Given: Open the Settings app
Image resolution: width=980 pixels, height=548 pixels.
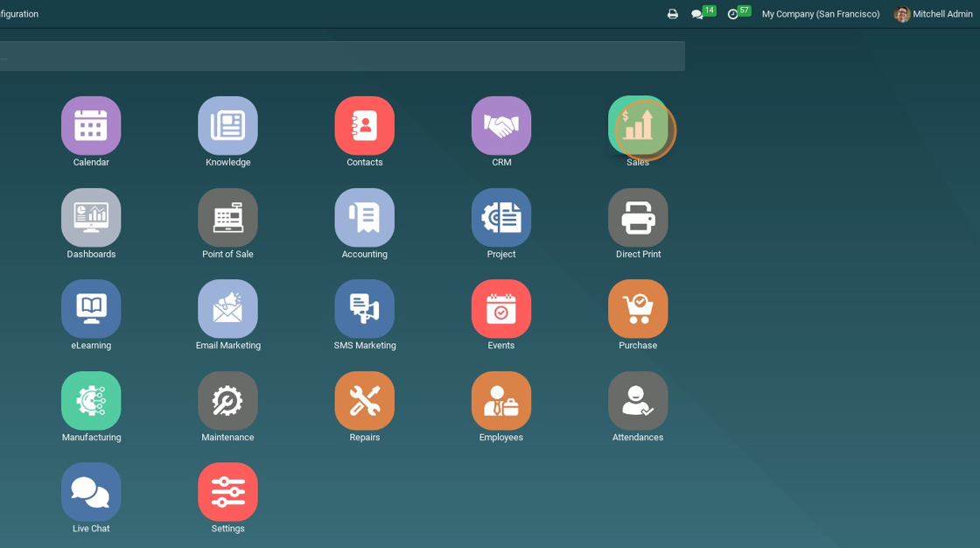Looking at the screenshot, I should click(x=228, y=492).
